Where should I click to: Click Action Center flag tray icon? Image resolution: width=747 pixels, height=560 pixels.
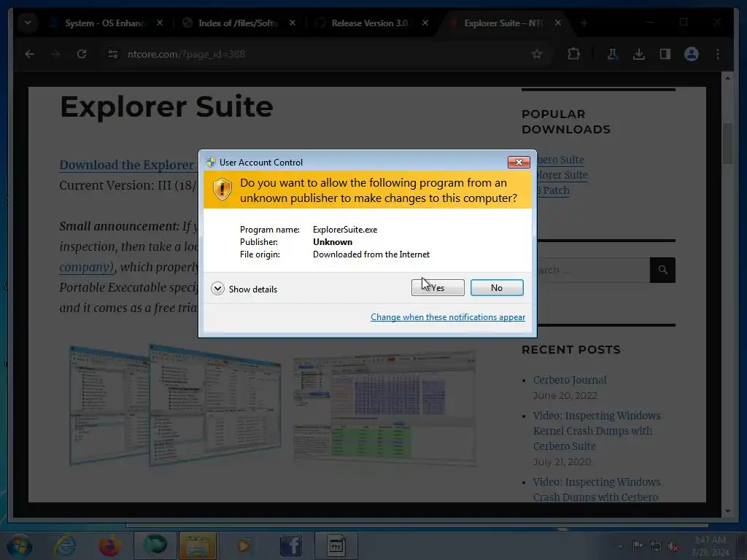637,546
